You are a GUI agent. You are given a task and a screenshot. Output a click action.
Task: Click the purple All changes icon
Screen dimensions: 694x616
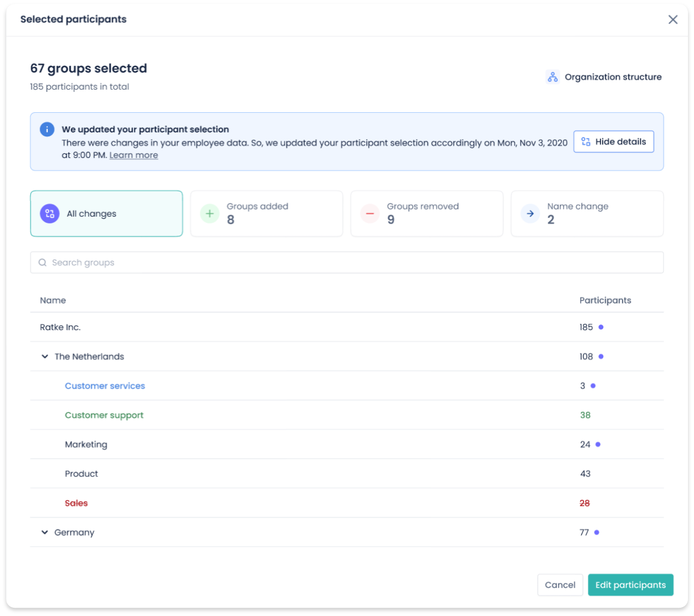pyautogui.click(x=49, y=213)
